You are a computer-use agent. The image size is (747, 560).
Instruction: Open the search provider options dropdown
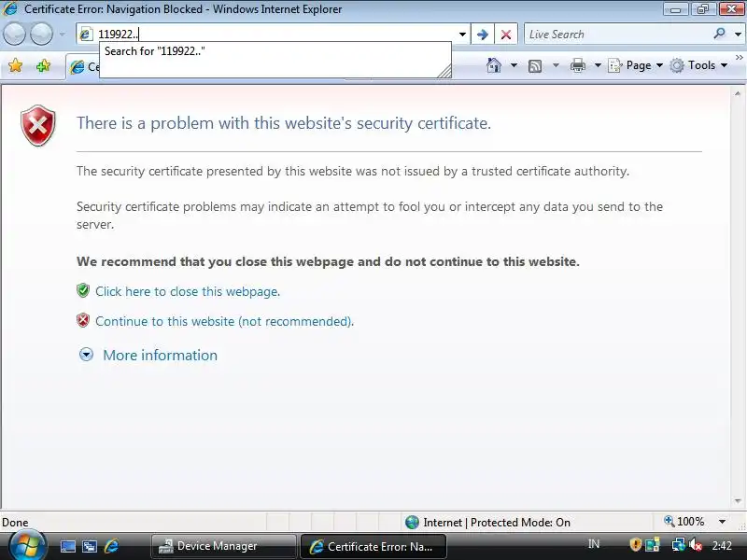pos(738,35)
